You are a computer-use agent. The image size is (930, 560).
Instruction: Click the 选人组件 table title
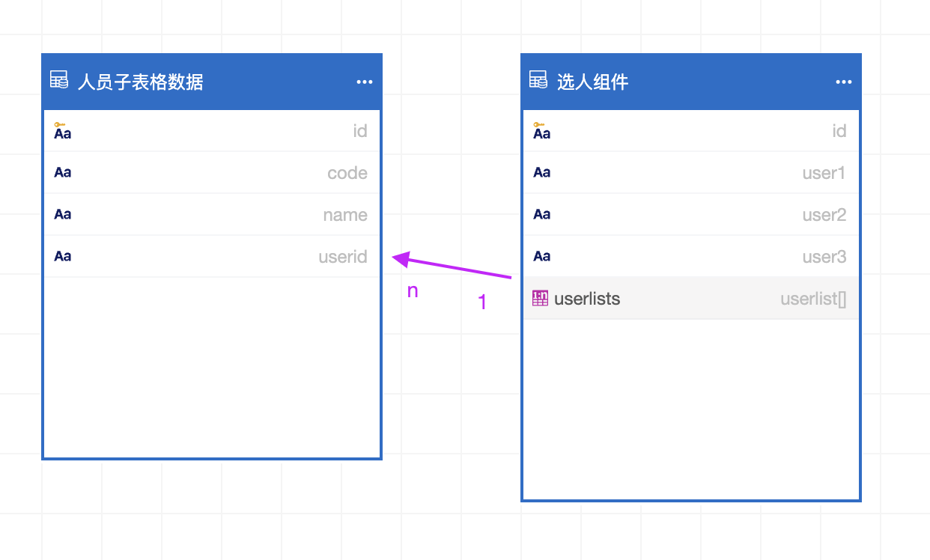point(592,82)
